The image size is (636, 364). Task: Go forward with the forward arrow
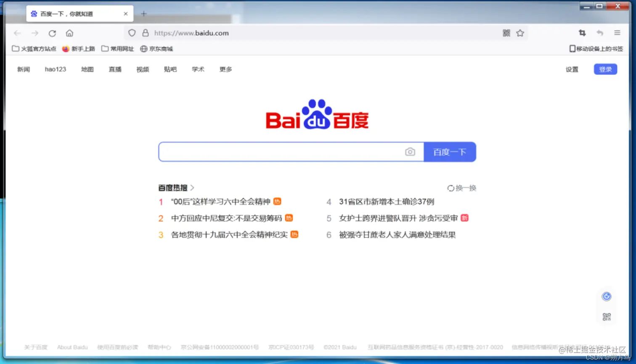[35, 33]
